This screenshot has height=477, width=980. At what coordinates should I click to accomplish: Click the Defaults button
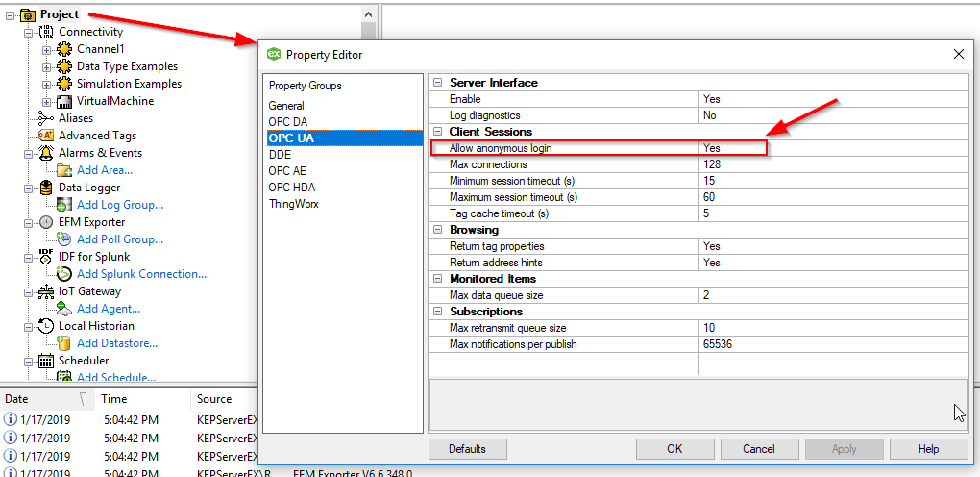468,449
